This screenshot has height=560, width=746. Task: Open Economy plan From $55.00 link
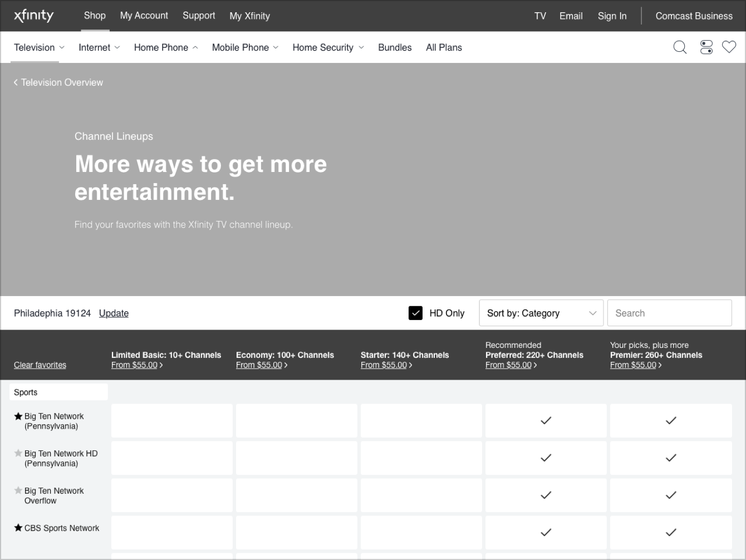(x=262, y=365)
